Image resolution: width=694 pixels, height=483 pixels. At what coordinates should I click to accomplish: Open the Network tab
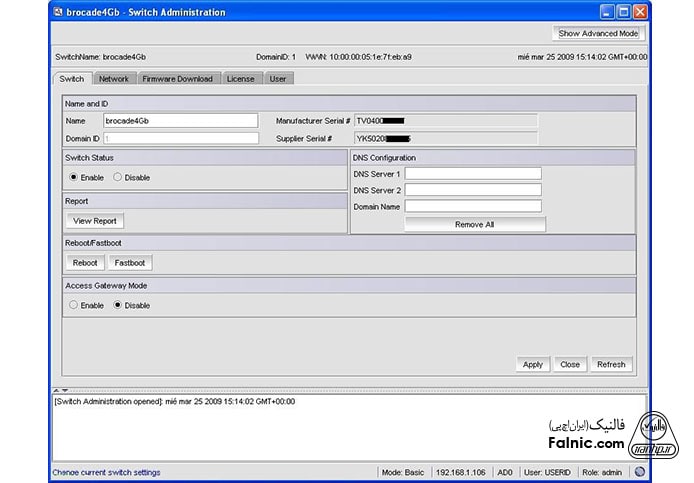[113, 78]
